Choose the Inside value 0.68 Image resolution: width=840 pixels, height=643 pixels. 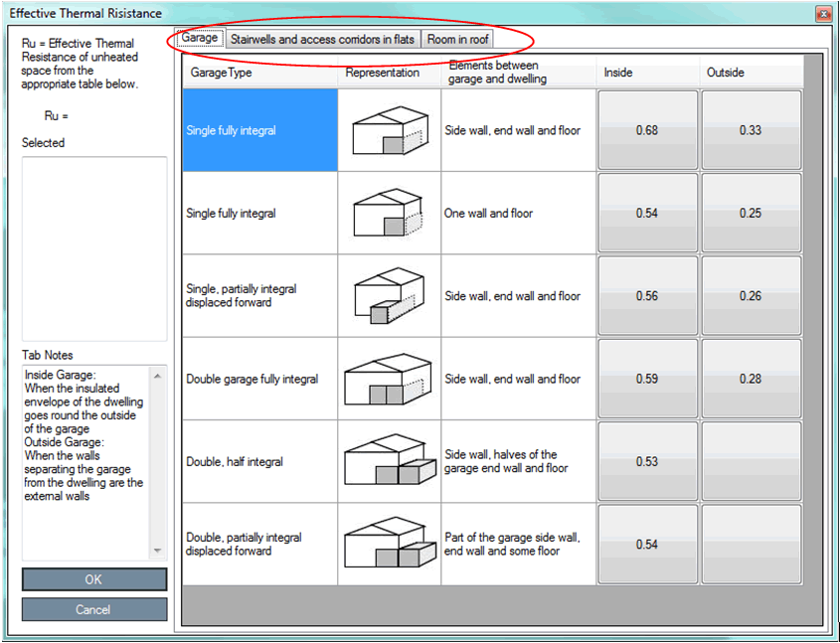click(648, 130)
